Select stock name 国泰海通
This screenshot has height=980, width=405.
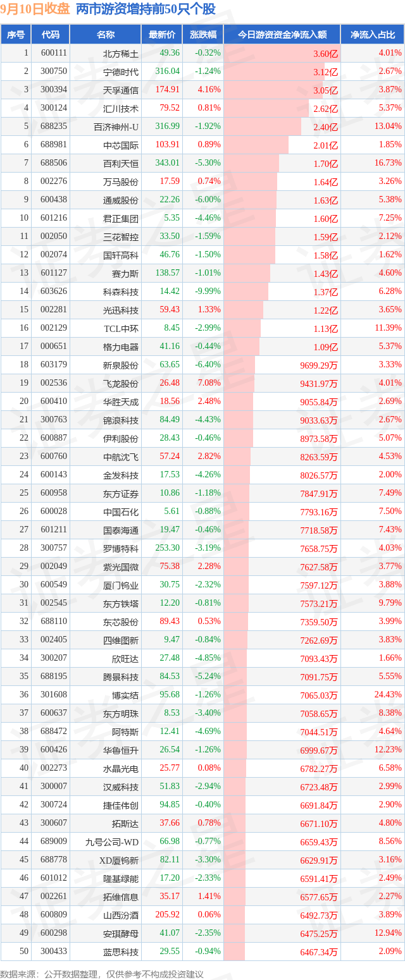click(x=121, y=530)
